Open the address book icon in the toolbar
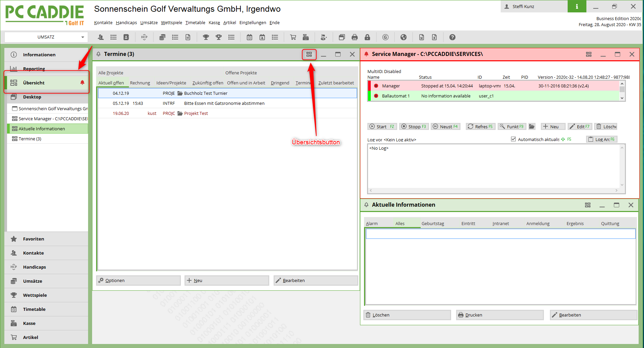This screenshot has width=644, height=348. (x=126, y=37)
